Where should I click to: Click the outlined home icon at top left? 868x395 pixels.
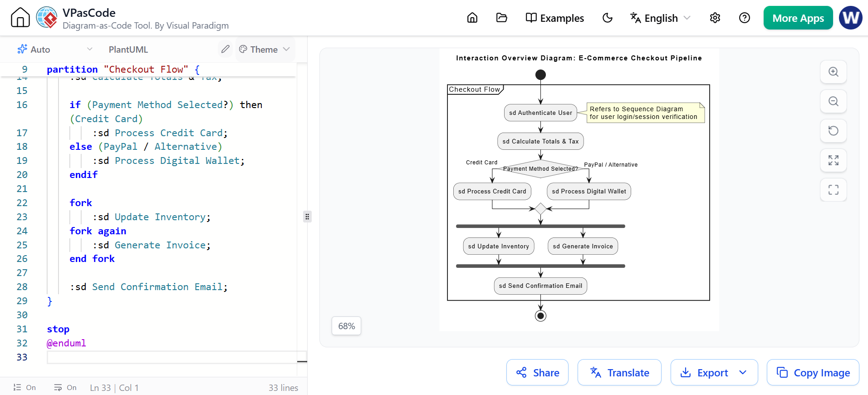pos(20,18)
